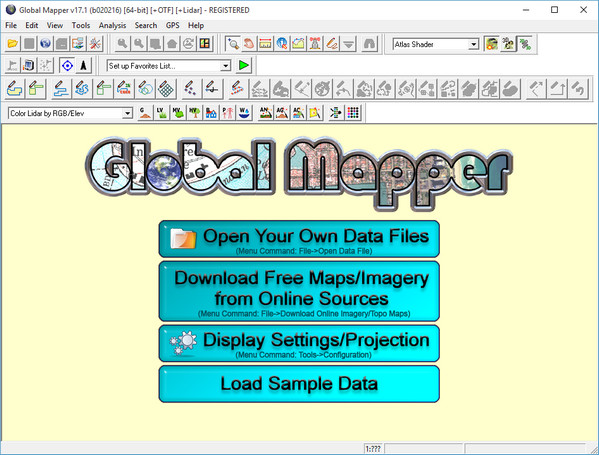
Task: Open the Search menu
Action: click(x=146, y=25)
